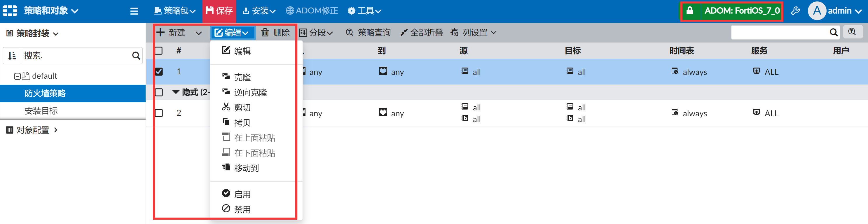This screenshot has height=224, width=868.
Task: Click the trash icon to delete policy
Action: (265, 32)
